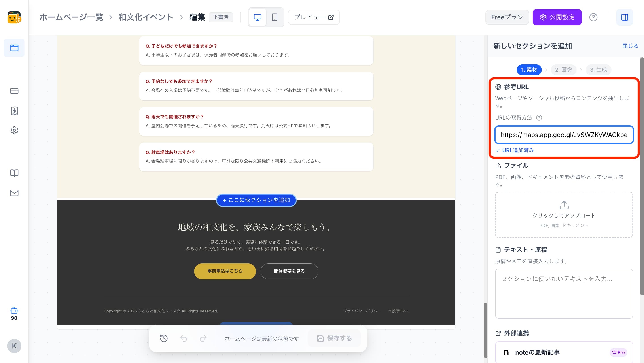Click 閉じる to close section panel
Viewport: 644px width, 363px height.
pyautogui.click(x=630, y=46)
